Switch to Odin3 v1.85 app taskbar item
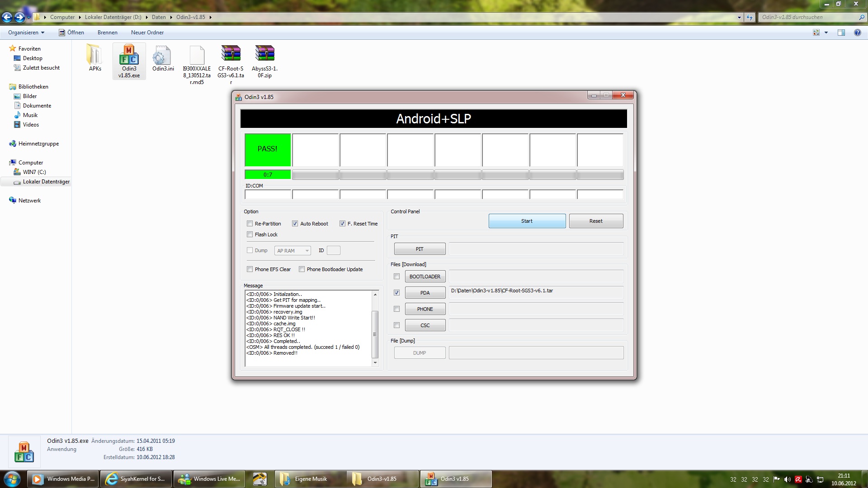The image size is (868, 488). point(456,479)
